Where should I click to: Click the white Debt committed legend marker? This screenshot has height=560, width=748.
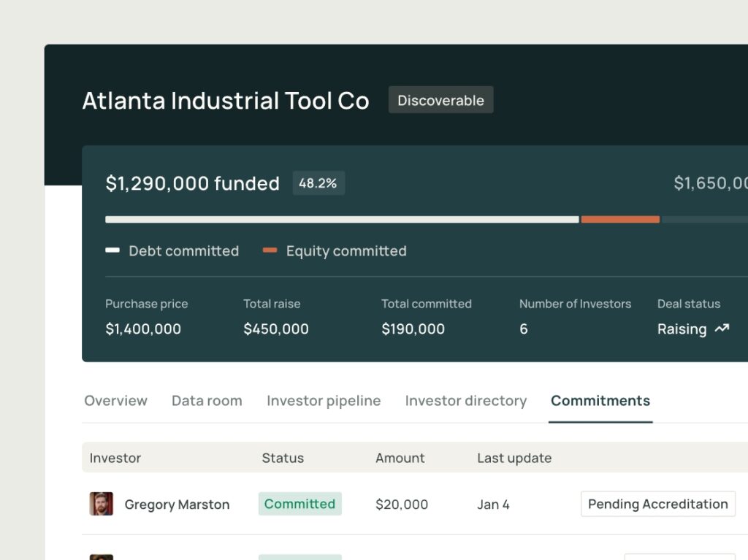coord(112,250)
